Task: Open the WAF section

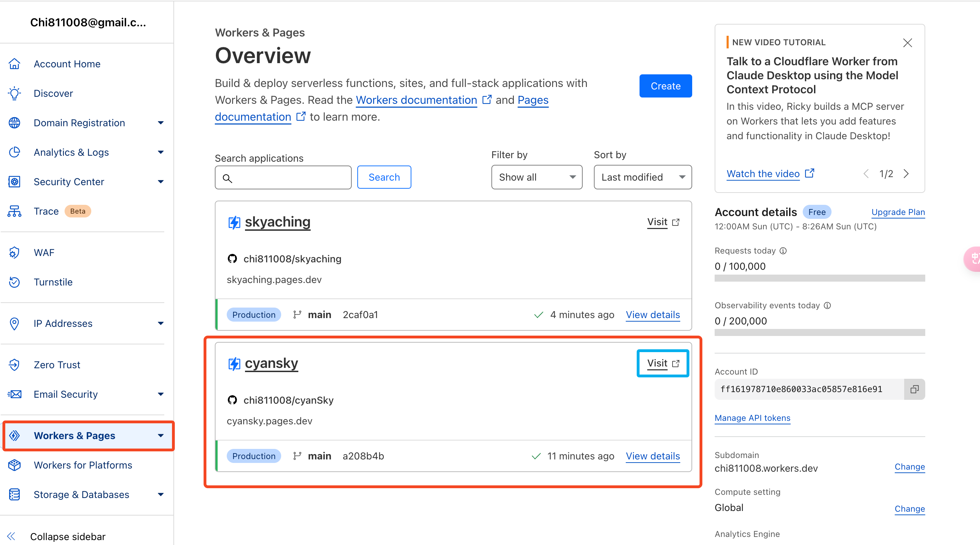Action: click(44, 253)
